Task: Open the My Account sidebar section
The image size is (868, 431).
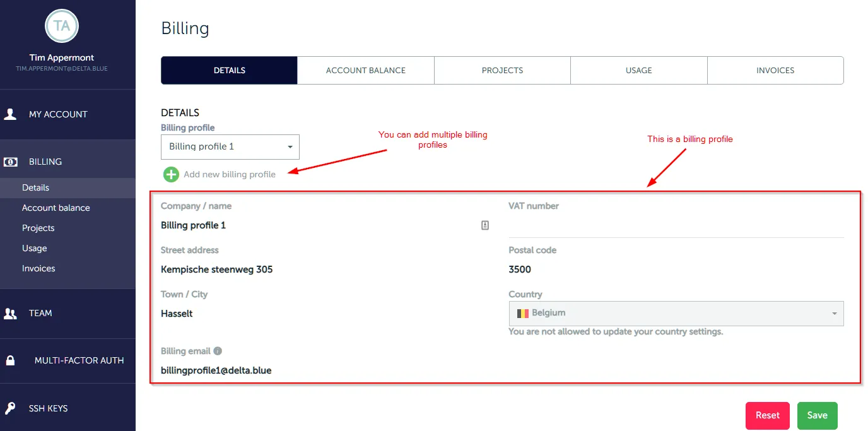Action: coord(10,114)
